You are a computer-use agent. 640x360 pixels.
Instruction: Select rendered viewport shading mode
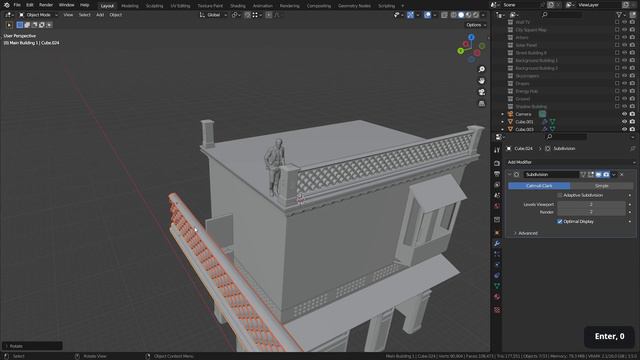click(x=476, y=15)
